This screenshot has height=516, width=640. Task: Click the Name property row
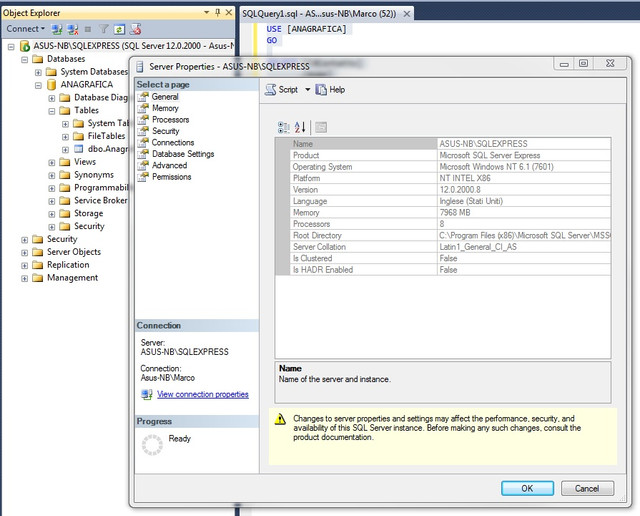(x=443, y=144)
